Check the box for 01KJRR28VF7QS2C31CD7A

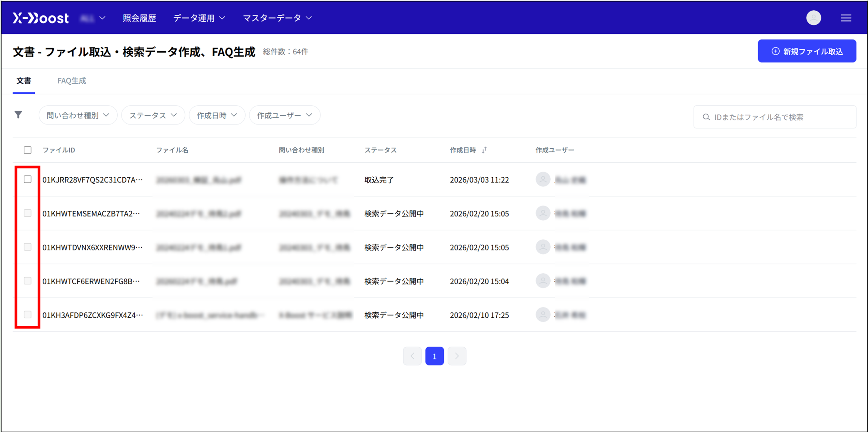click(28, 179)
